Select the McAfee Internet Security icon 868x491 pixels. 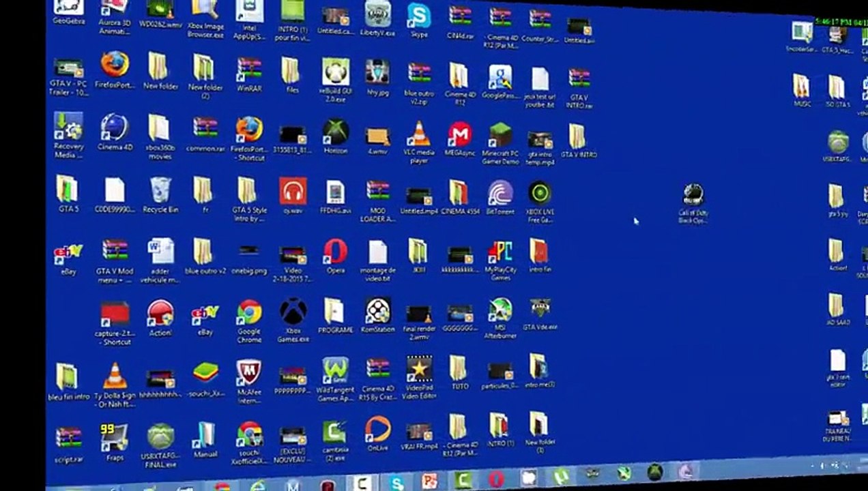(249, 381)
